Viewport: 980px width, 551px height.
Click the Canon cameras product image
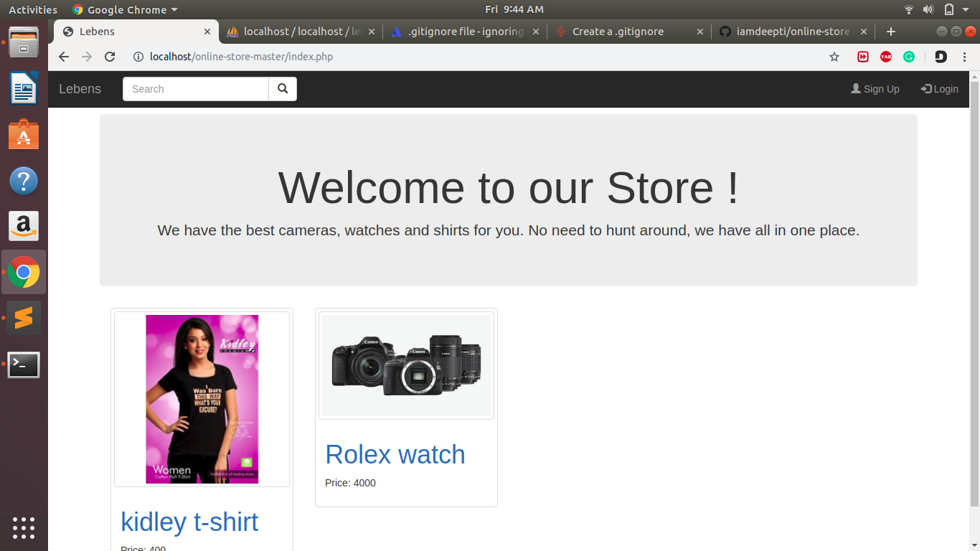[x=406, y=365]
